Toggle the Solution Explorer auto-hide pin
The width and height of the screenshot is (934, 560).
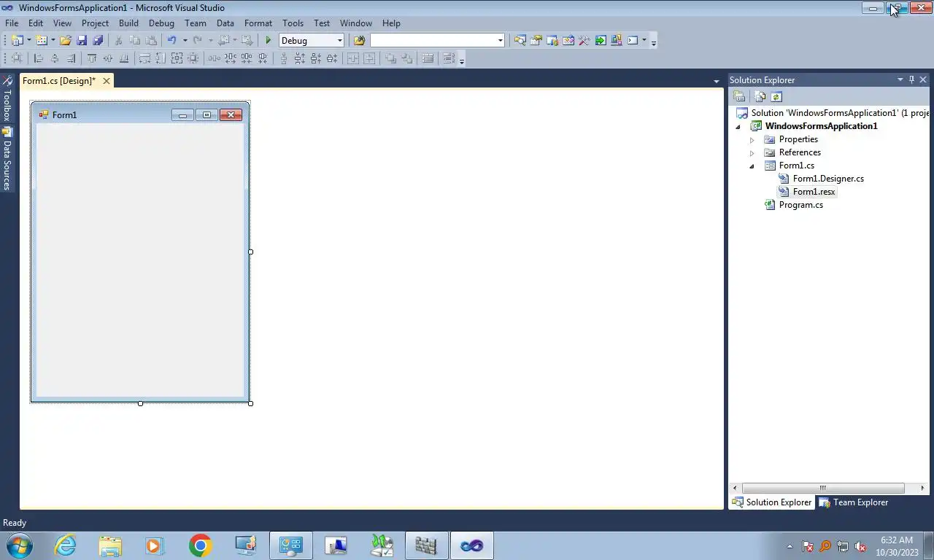(911, 79)
